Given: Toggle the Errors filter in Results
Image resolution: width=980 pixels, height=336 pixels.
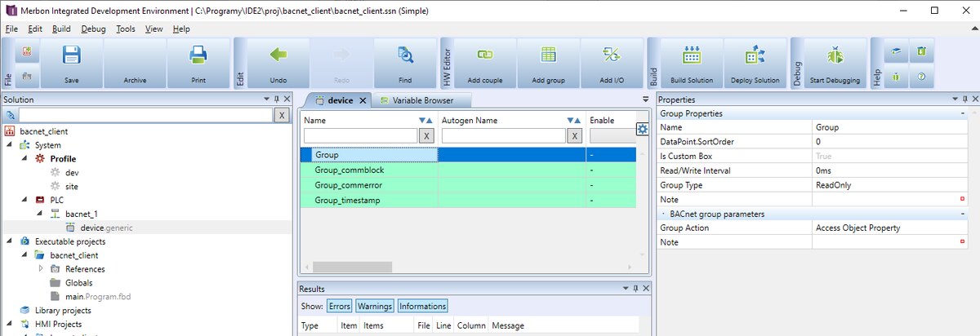Looking at the screenshot, I should (340, 306).
